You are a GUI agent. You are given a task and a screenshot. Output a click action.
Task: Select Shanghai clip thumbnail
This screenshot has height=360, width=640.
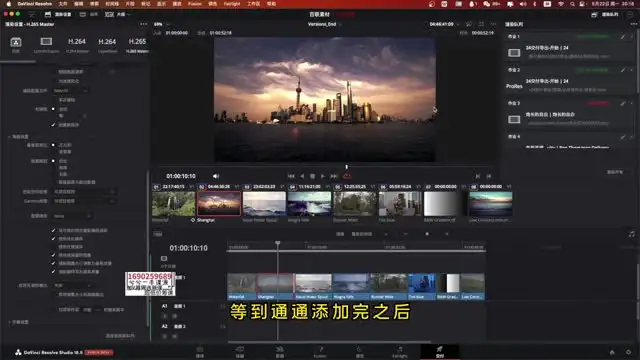(219, 204)
